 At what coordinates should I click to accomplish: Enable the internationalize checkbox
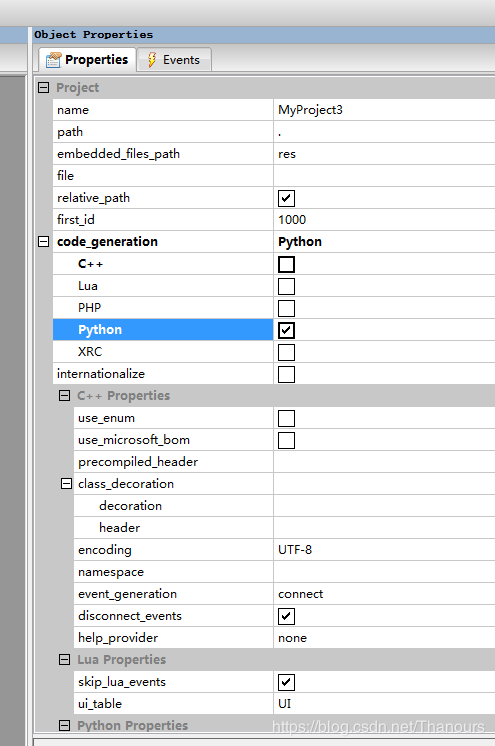coord(287,374)
